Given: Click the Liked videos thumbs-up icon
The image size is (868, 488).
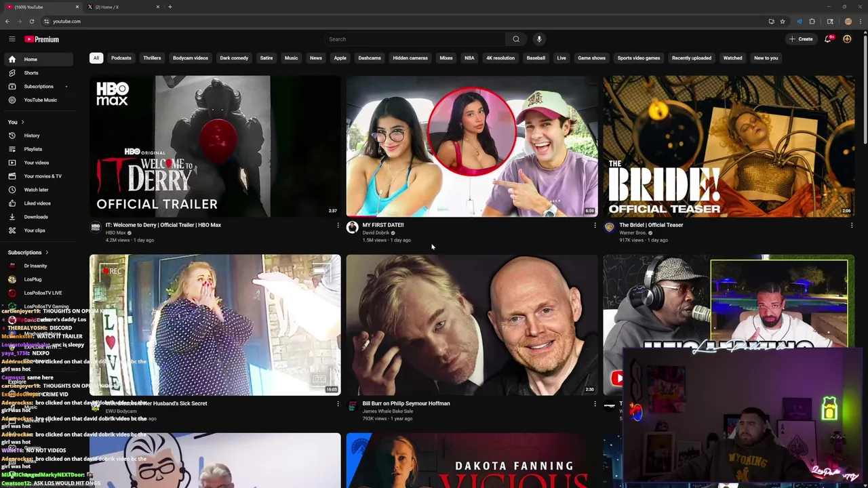Looking at the screenshot, I should coord(12,203).
